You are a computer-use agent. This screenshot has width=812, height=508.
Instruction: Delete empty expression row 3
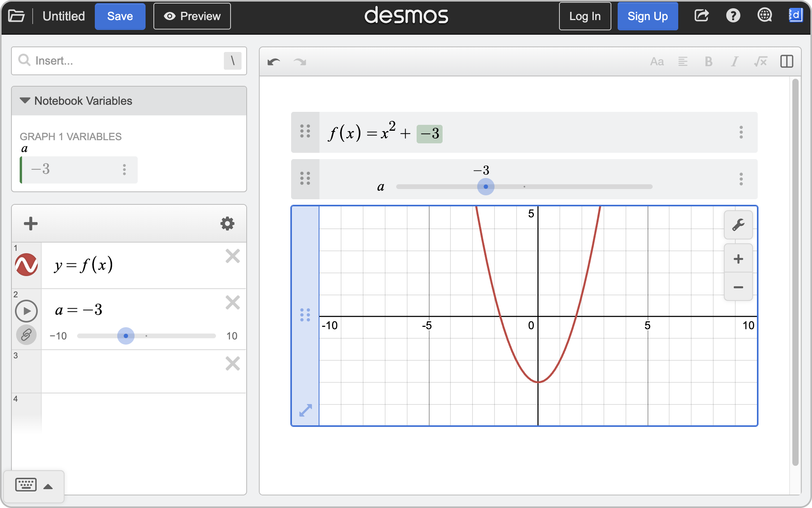coord(233,364)
